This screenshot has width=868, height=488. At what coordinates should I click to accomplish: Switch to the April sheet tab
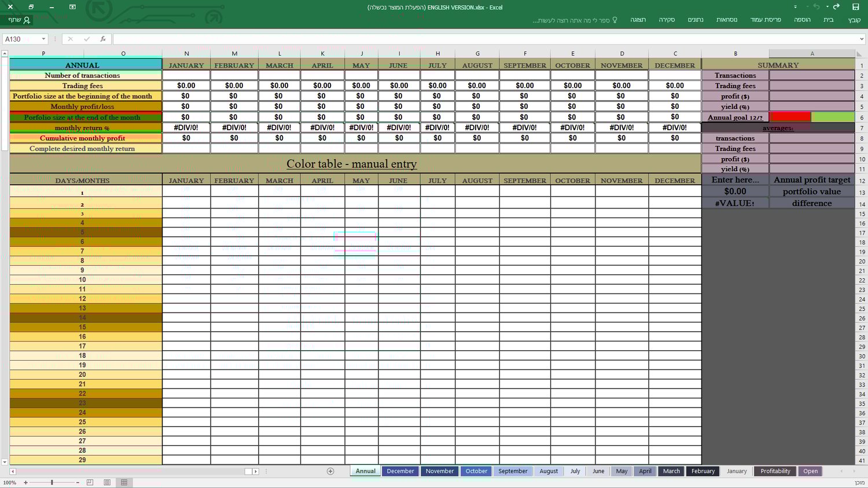[x=645, y=471]
